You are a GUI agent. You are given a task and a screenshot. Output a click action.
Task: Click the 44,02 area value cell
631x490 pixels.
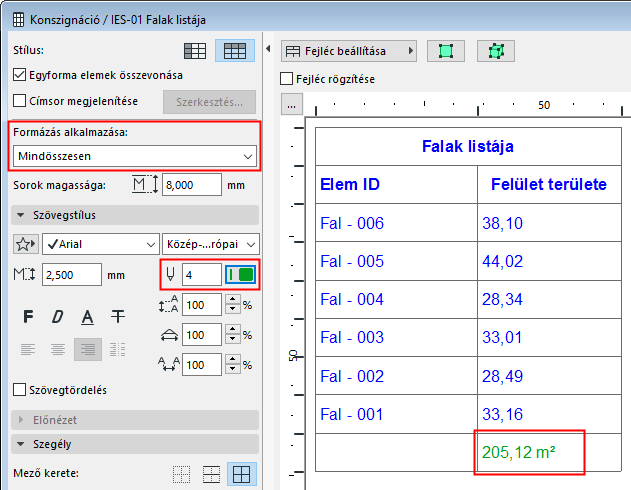(x=549, y=261)
